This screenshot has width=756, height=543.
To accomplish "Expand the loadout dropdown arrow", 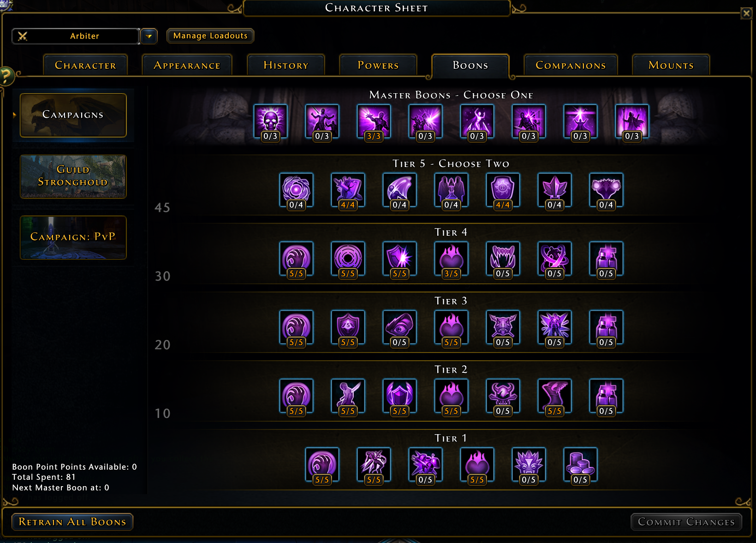I will coord(149,36).
